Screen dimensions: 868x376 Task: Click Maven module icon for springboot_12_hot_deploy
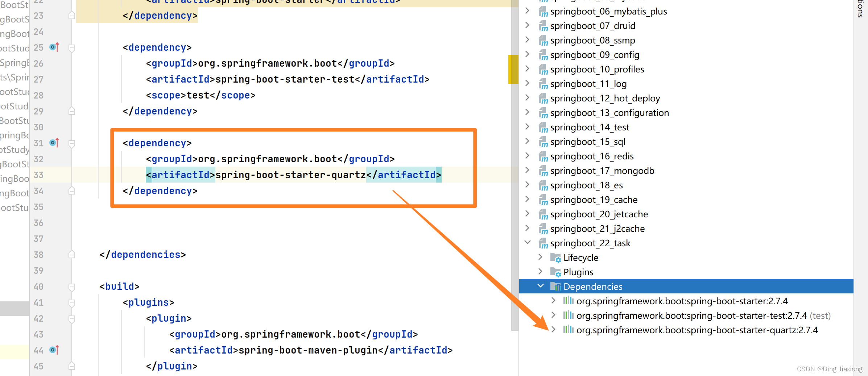point(543,99)
